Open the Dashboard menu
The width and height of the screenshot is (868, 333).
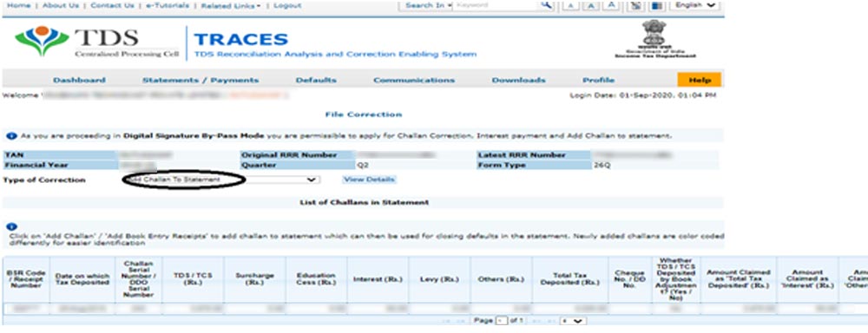click(79, 80)
